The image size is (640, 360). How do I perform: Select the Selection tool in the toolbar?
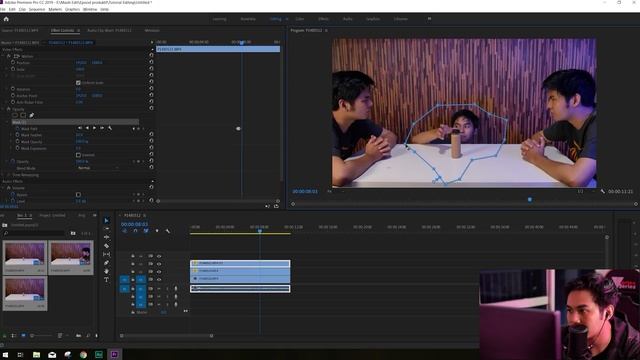(107, 220)
